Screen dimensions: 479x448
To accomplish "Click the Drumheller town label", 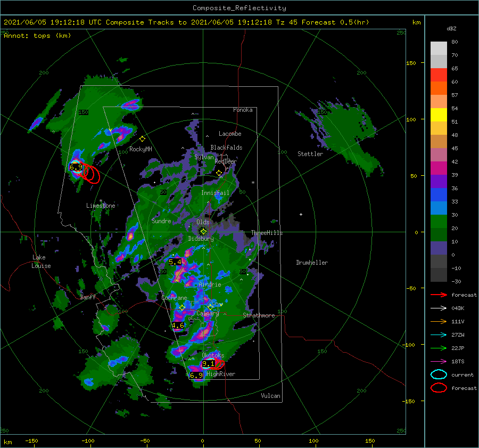I will 312,263.
